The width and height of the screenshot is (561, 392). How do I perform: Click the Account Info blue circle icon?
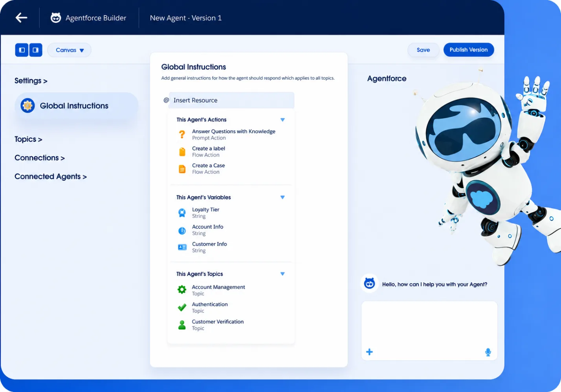(182, 230)
